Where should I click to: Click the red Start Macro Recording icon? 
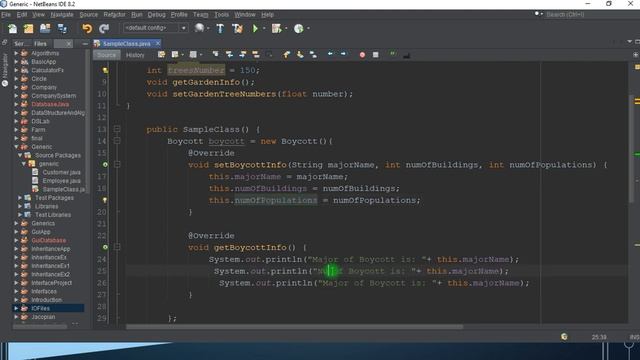(362, 55)
